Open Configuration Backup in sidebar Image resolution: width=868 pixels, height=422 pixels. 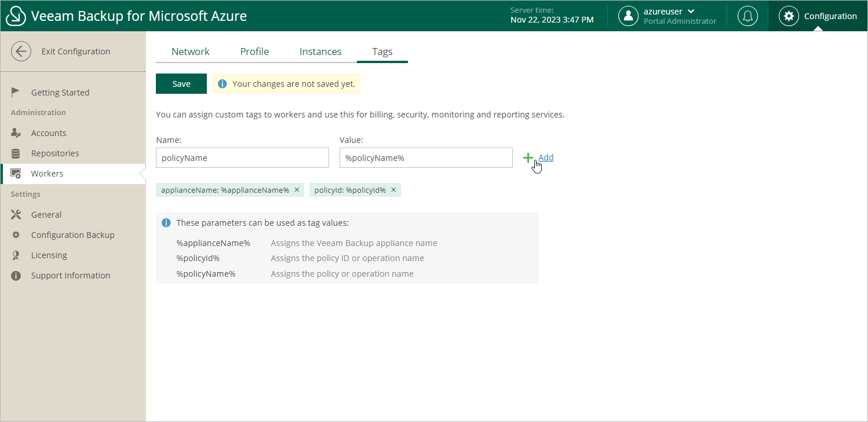point(73,235)
